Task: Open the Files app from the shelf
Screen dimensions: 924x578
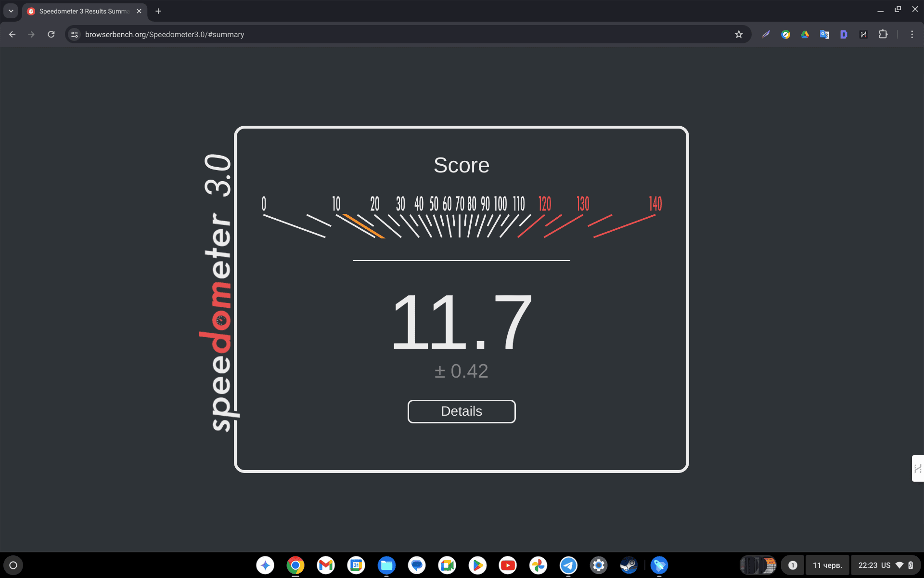Action: (386, 565)
